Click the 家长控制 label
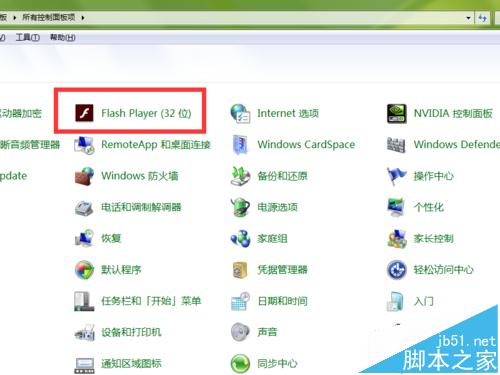Image resolution: width=500 pixels, height=375 pixels. tap(434, 238)
